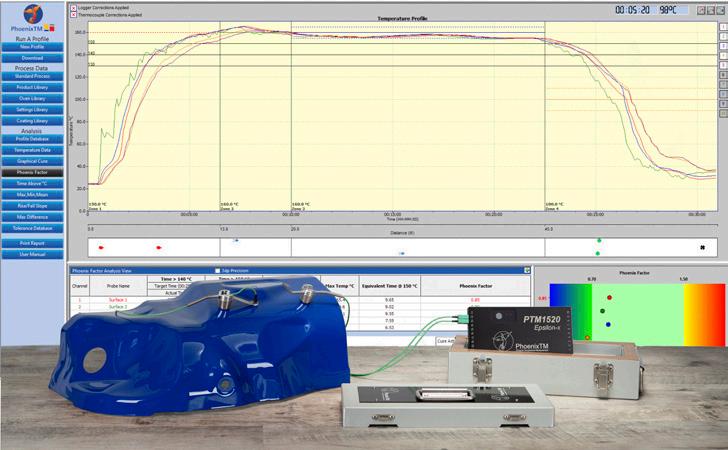This screenshot has height=450, width=728.
Task: Click the Print Report button
Action: (32, 243)
